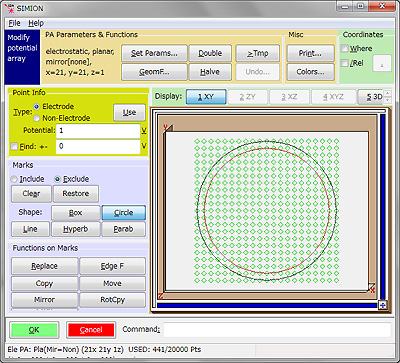Choose the Circle shape

[x=123, y=213]
